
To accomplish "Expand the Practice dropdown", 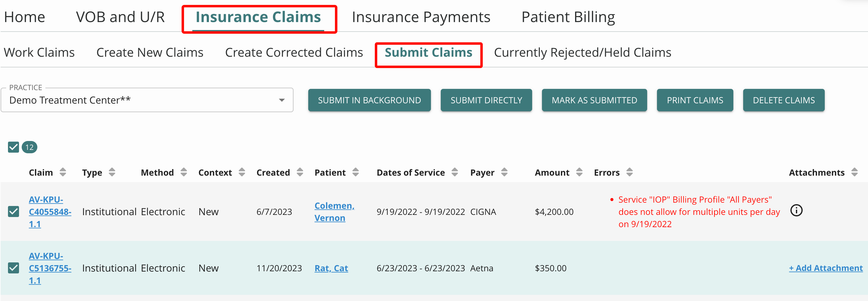I will coord(147,100).
